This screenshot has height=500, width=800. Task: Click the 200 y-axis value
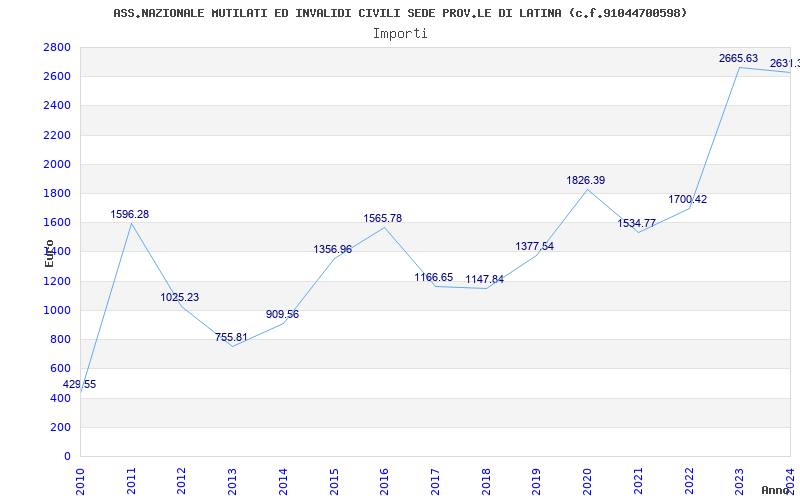60,427
